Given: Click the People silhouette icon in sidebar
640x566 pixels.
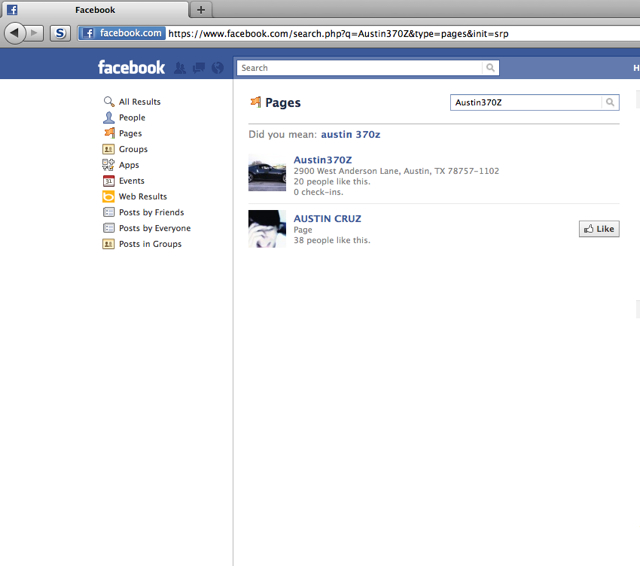Looking at the screenshot, I should [109, 118].
